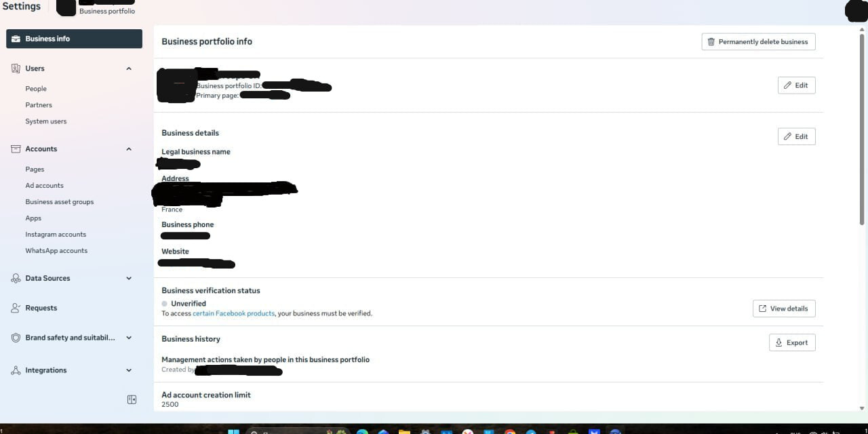Viewport: 868px width, 434px height.
Task: Open the certain Facebook products link
Action: click(233, 313)
